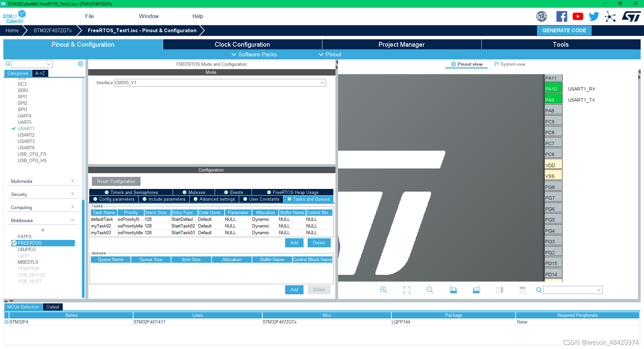Fit pinout to window

pos(407,290)
